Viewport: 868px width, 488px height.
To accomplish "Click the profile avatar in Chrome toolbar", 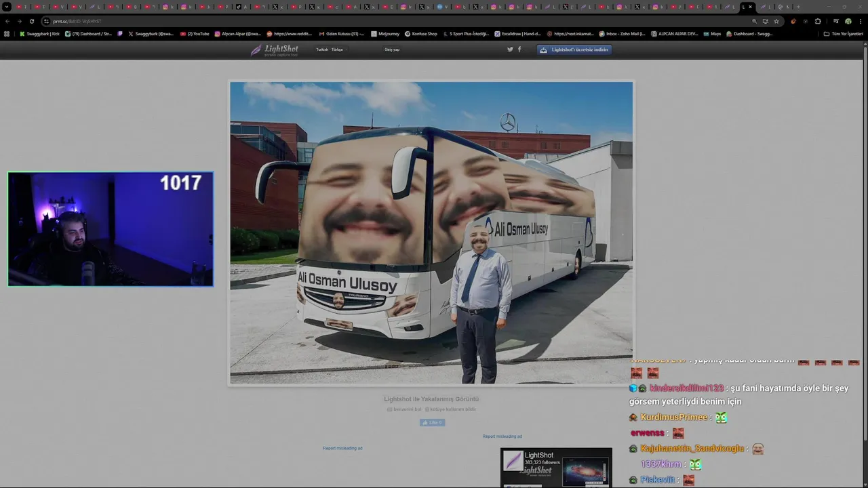I will click(848, 21).
